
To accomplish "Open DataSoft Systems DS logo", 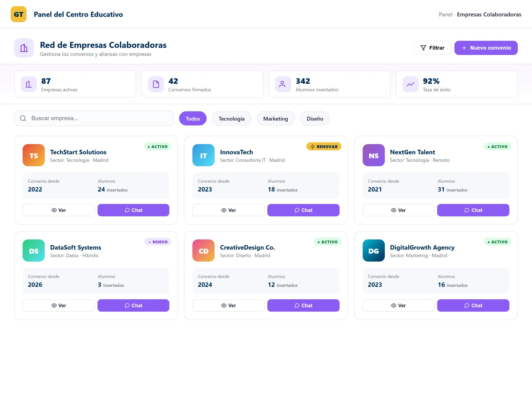I will [34, 251].
